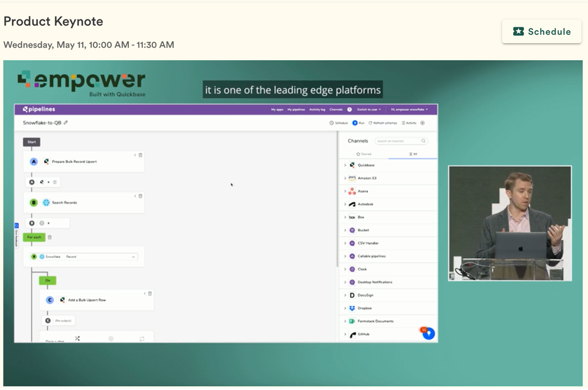The height and width of the screenshot is (390, 588).
Task: Click the Quickbase icon in step C
Action: (62, 300)
